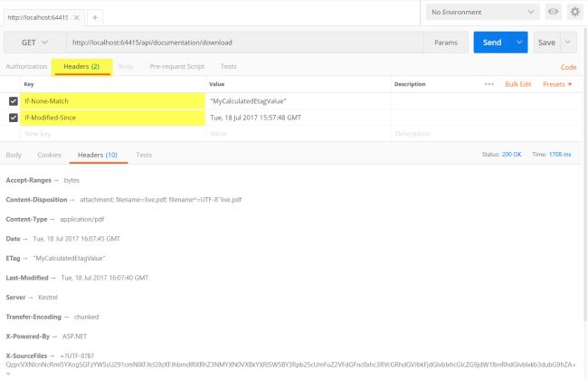588x379 pixels.
Task: Open the Presets dropdown
Action: click(557, 84)
